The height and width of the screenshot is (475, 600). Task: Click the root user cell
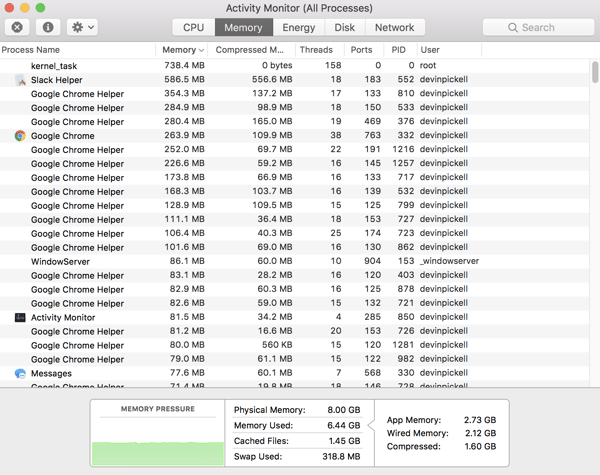coord(428,65)
